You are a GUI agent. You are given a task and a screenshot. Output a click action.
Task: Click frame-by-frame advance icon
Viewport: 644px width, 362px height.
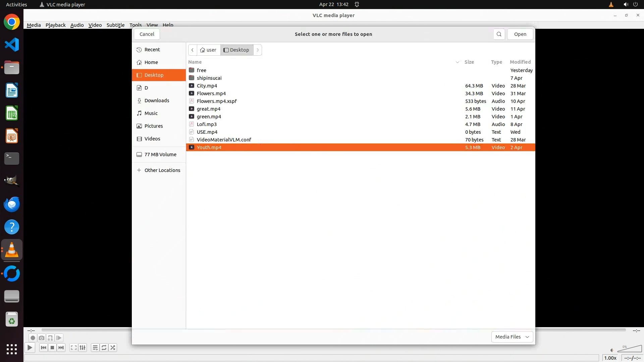(59, 338)
